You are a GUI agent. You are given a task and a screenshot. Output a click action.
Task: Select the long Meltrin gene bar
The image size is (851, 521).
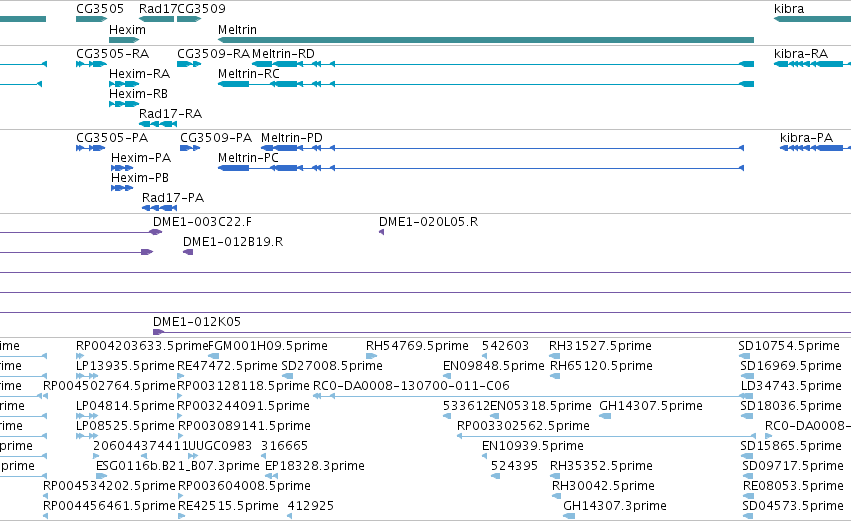click(x=486, y=40)
